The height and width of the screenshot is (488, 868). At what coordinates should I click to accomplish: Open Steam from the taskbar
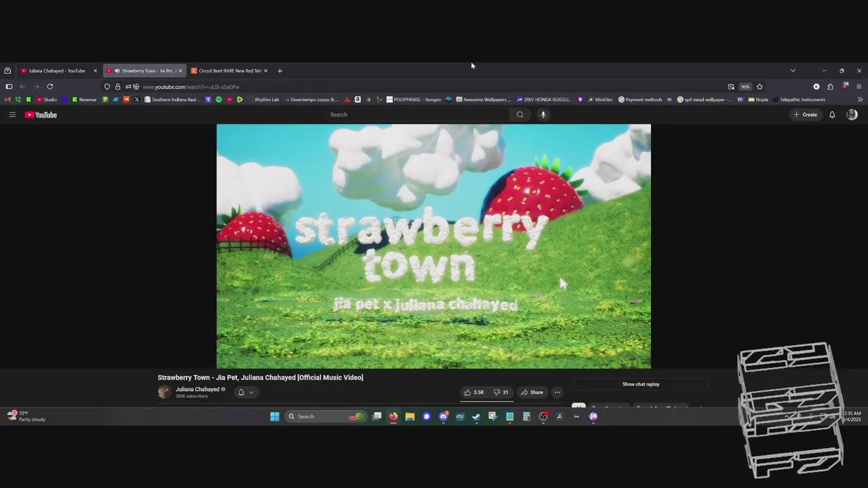476,416
